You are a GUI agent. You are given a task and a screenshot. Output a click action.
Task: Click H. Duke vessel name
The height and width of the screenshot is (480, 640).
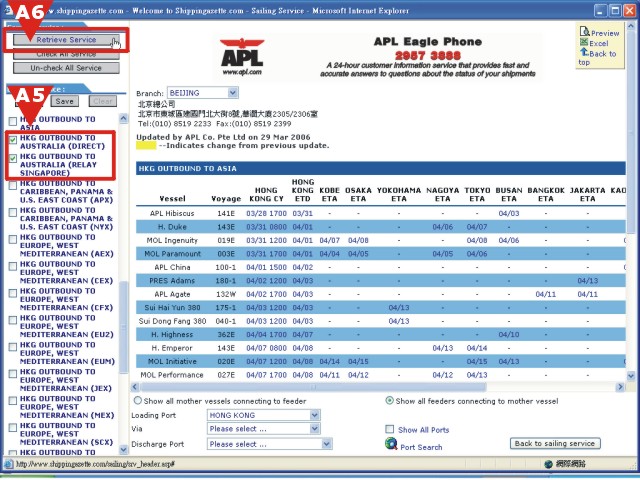point(172,227)
